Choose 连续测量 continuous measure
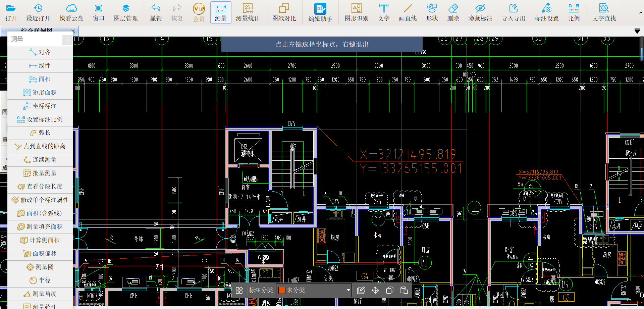Screen dimensions: 644x309 [40, 160]
